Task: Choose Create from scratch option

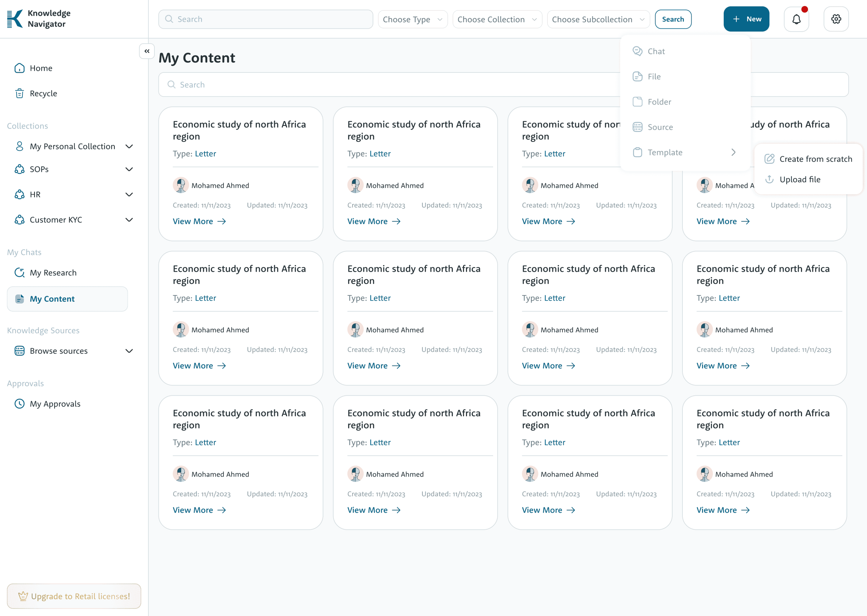Action: [816, 159]
